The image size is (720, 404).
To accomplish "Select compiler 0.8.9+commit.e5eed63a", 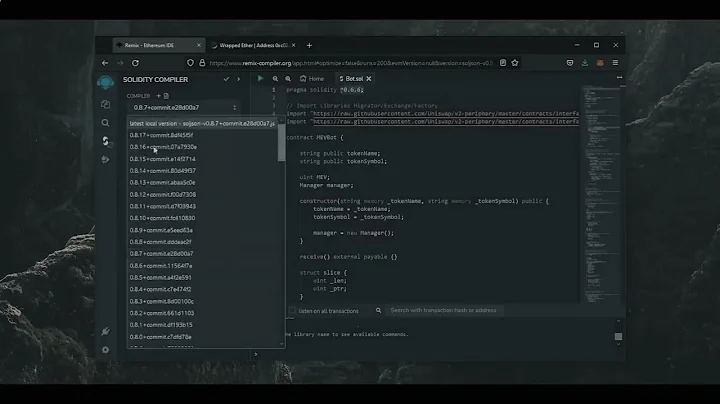I will (202, 230).
